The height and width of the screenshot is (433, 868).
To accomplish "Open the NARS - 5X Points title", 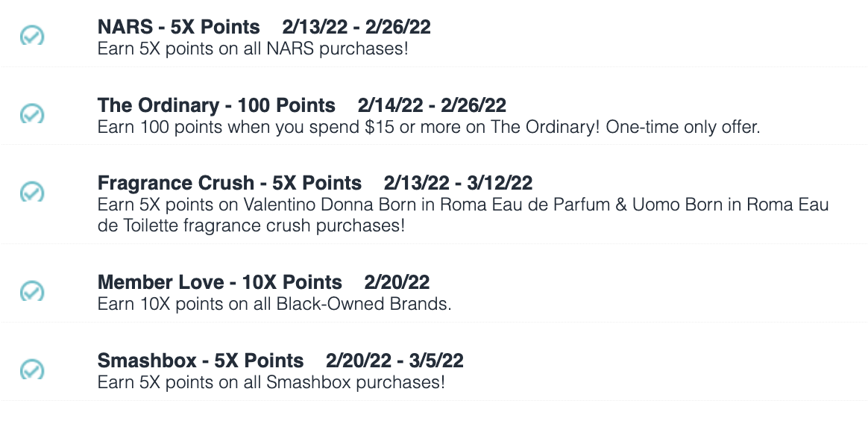I will [178, 27].
